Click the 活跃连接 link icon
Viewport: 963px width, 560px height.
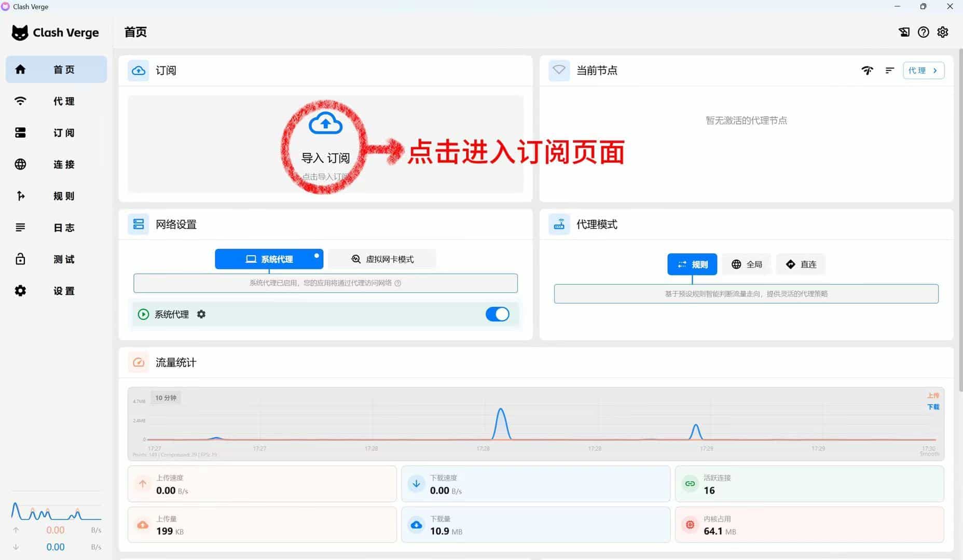point(690,484)
